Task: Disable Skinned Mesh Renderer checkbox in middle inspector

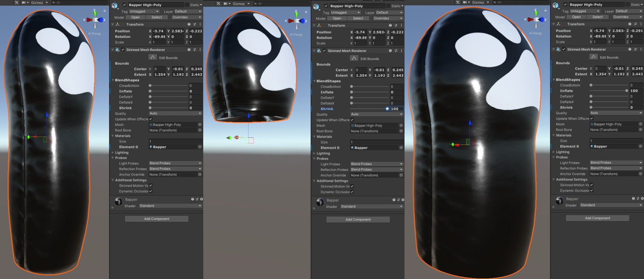Action: coord(324,51)
